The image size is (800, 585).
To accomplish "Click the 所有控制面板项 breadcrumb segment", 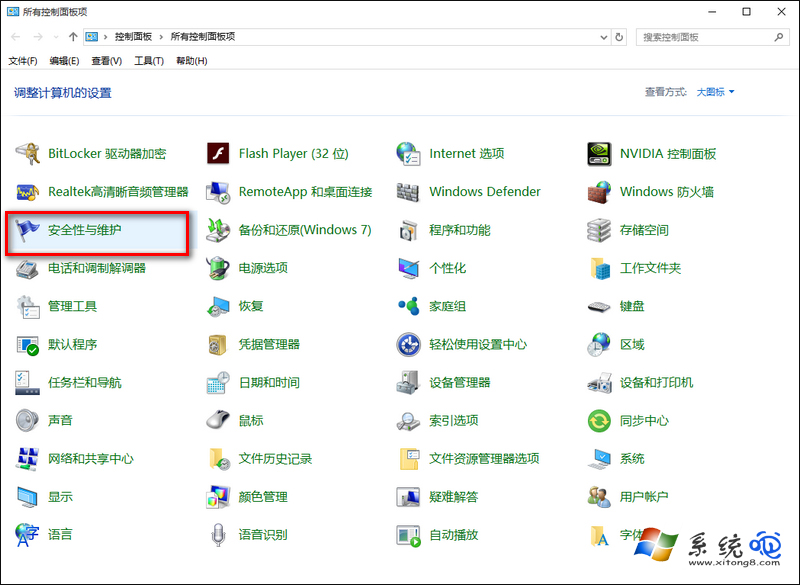I will click(x=203, y=37).
